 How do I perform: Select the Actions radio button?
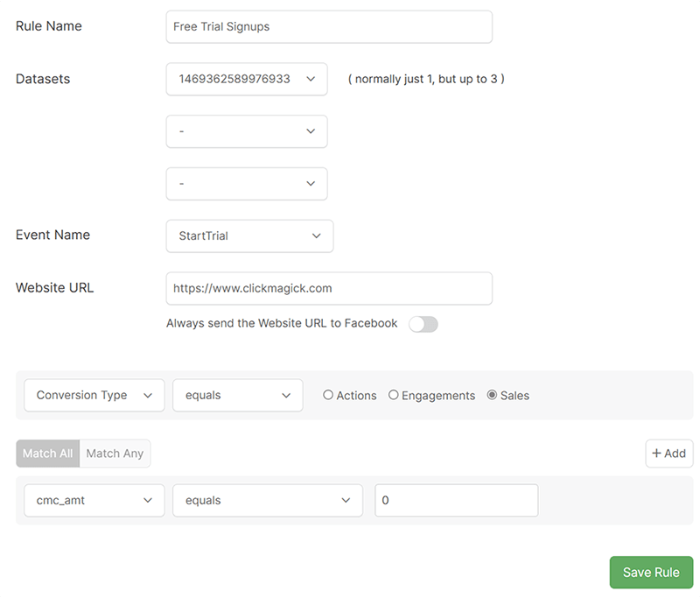tap(328, 396)
